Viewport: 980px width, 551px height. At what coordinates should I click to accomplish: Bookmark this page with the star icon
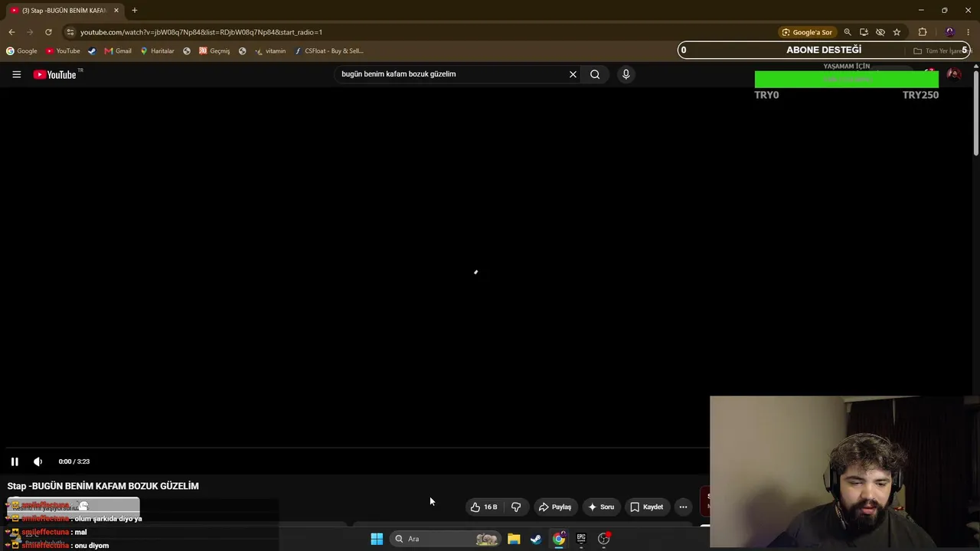pos(897,32)
